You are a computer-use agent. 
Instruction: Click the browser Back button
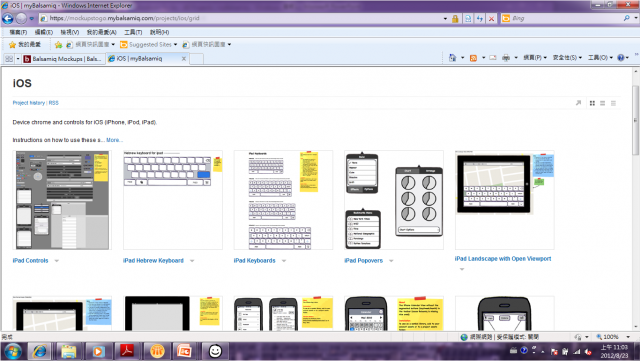click(8, 18)
